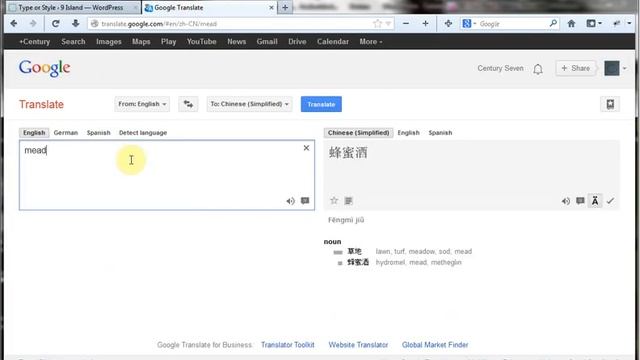Open address bar history dropdown arrow
640x360 pixels.
click(x=388, y=24)
